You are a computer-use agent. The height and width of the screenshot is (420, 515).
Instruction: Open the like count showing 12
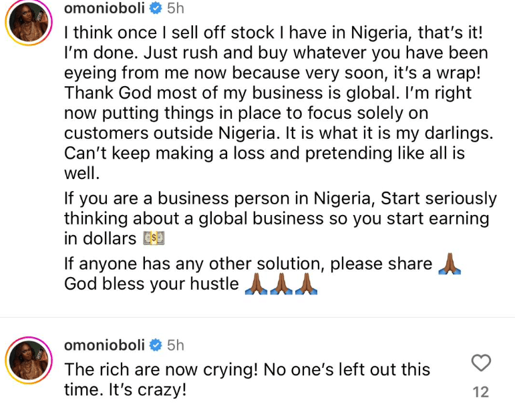click(481, 392)
